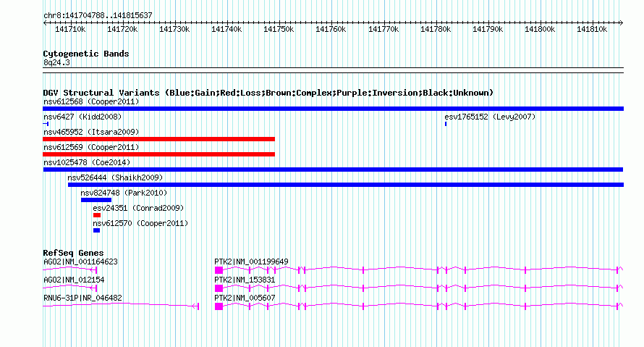Open the PTK2|NM_001199649 transcript label

(x=251, y=262)
